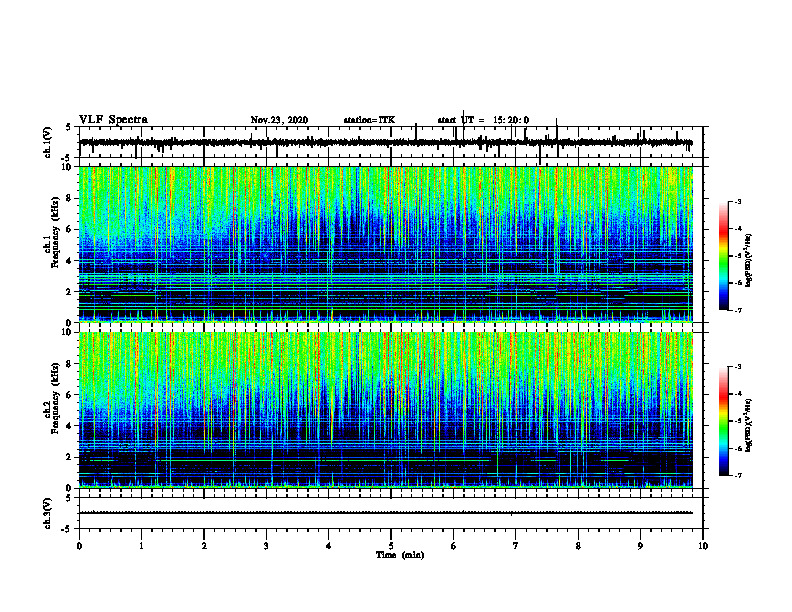Image resolution: width=792 pixels, height=612 pixels.
Task: Click the "-7" label on ch.1 color bar
Action: 738,310
